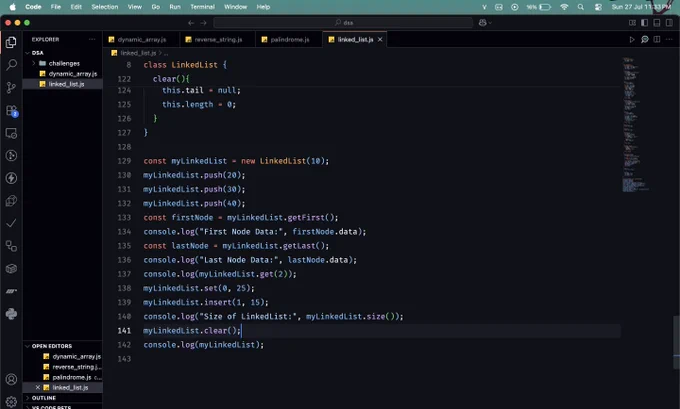680x409 pixels.
Task: Open the Copilot chat icon in title bar
Action: (x=484, y=23)
